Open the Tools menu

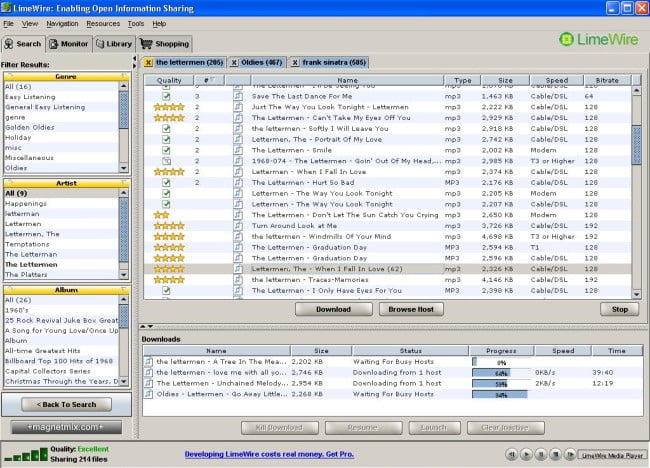pos(136,24)
